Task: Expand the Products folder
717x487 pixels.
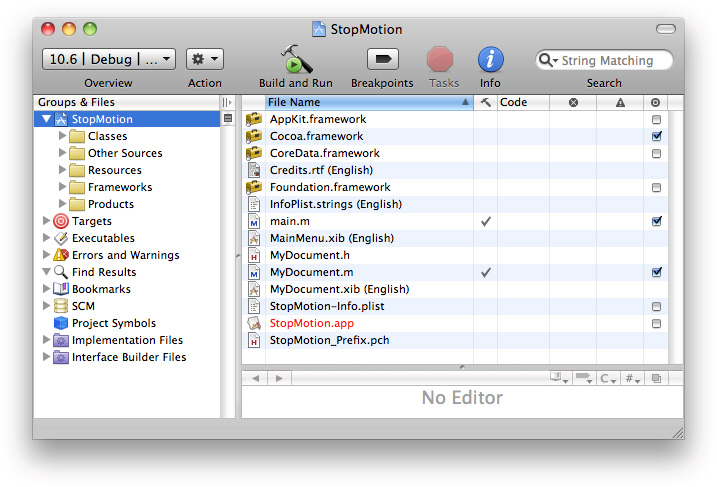Action: (x=63, y=203)
